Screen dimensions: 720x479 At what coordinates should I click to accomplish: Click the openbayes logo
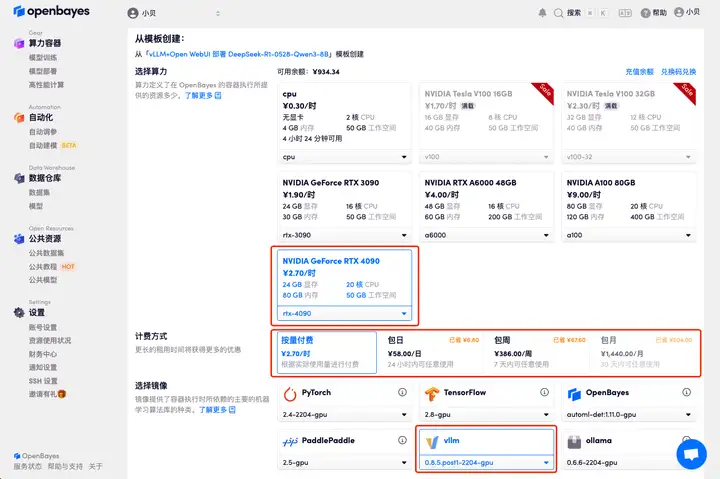click(x=51, y=11)
